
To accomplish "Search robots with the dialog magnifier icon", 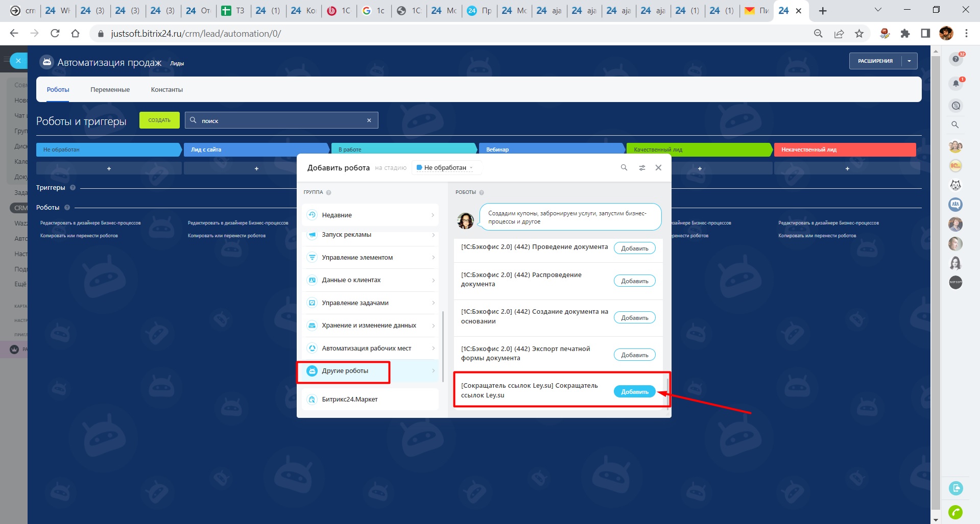I will 624,167.
